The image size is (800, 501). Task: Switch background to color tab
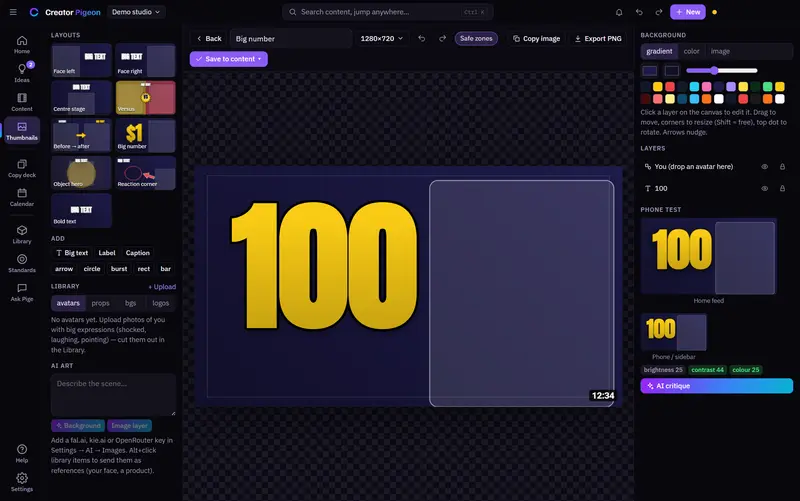[691, 51]
